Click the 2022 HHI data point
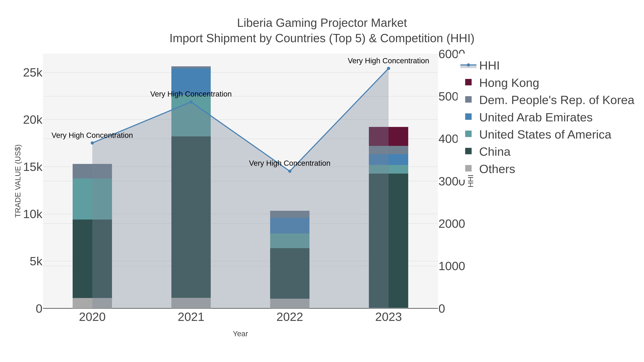Image resolution: width=644 pixels, height=362 pixels. 290,171
